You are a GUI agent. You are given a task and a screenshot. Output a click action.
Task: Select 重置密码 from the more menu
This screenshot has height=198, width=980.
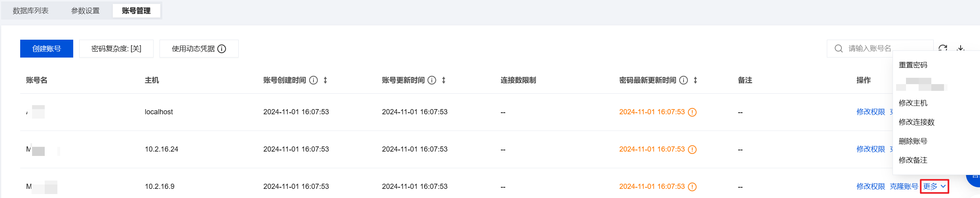coord(913,65)
